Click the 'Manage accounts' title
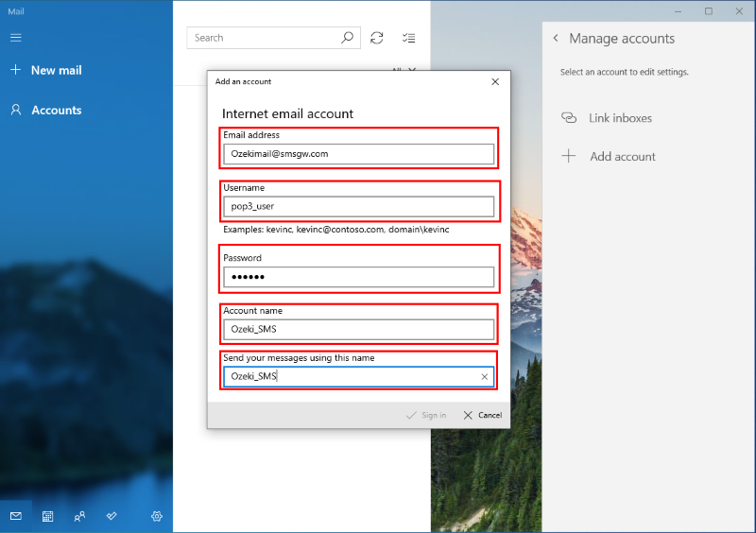Image resolution: width=756 pixels, height=533 pixels. pyautogui.click(x=622, y=39)
